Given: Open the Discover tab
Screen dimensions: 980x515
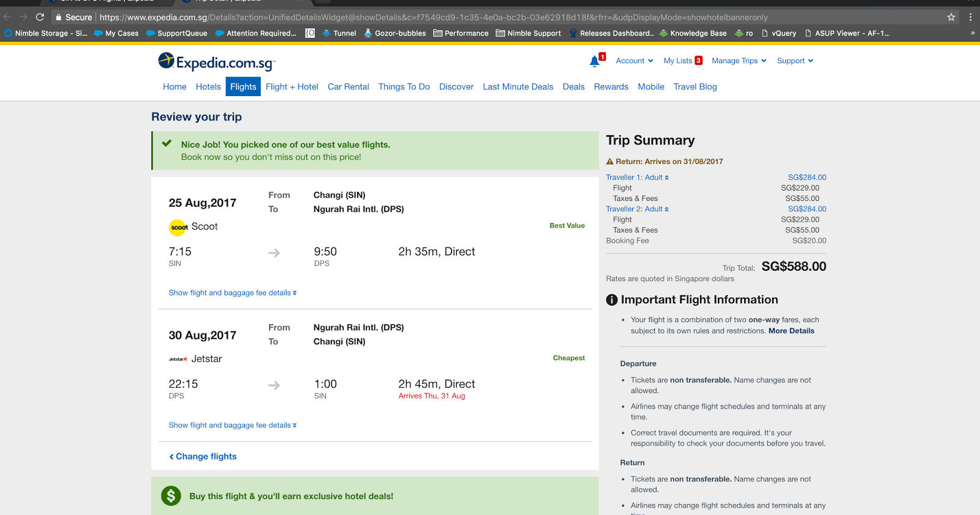Looking at the screenshot, I should tap(456, 86).
